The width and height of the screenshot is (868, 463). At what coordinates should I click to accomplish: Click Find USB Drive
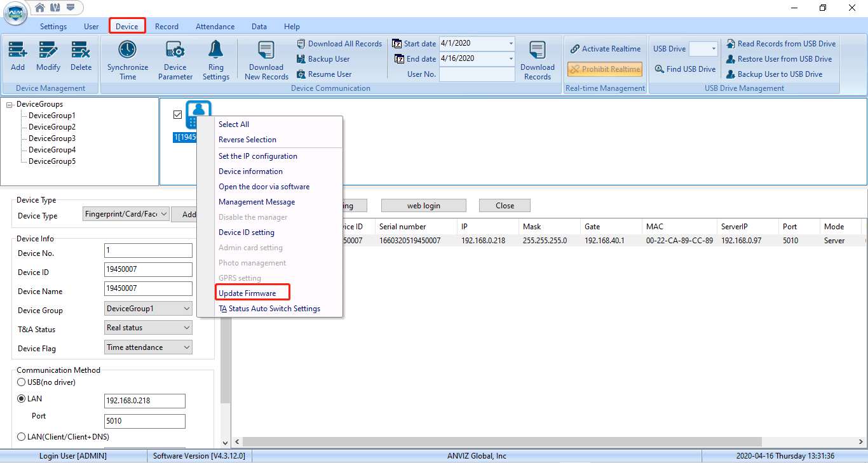pyautogui.click(x=685, y=69)
